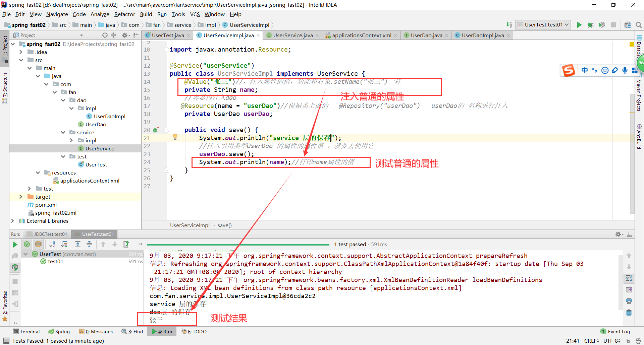Collapse the dao folder
644x345 pixels.
(63, 100)
